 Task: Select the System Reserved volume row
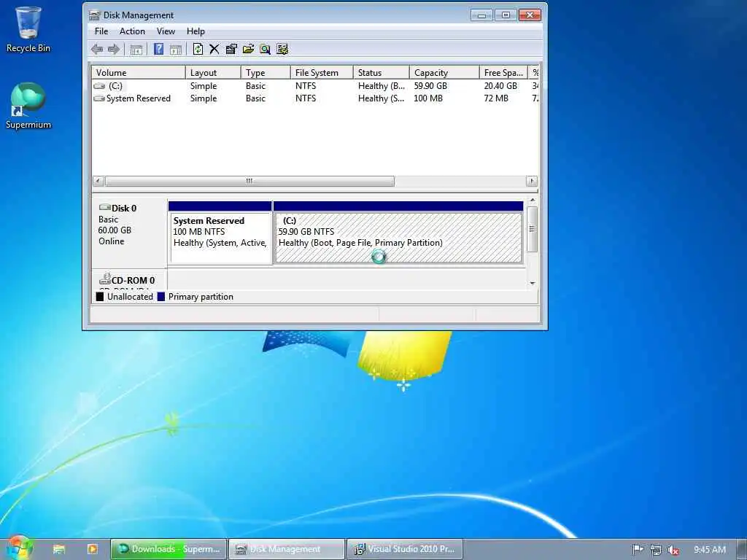point(315,98)
